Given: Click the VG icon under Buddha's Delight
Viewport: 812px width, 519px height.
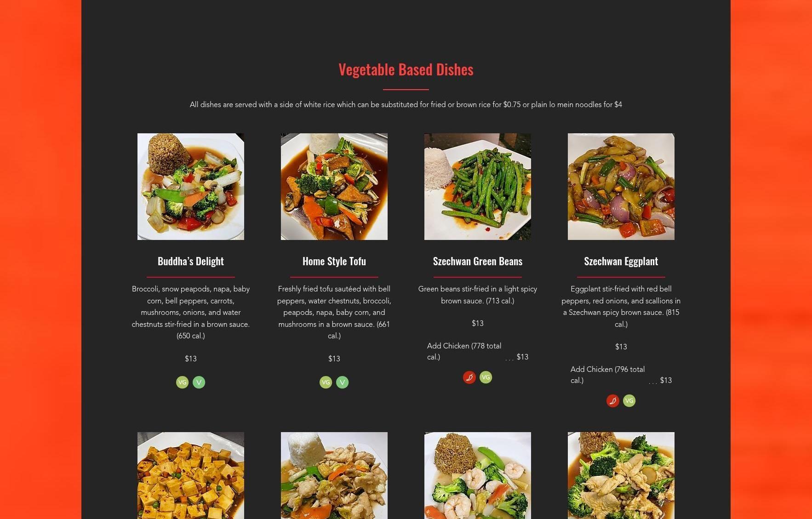Looking at the screenshot, I should tap(182, 382).
